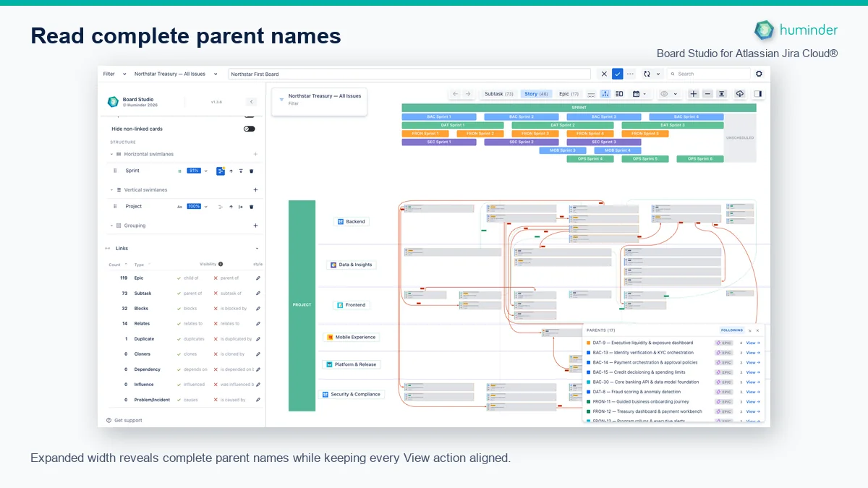Open the settings gear icon
This screenshot has width=868, height=488.
(759, 74)
